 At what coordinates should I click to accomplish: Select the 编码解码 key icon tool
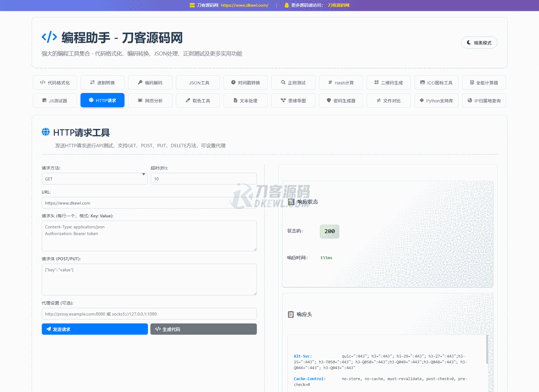[150, 83]
